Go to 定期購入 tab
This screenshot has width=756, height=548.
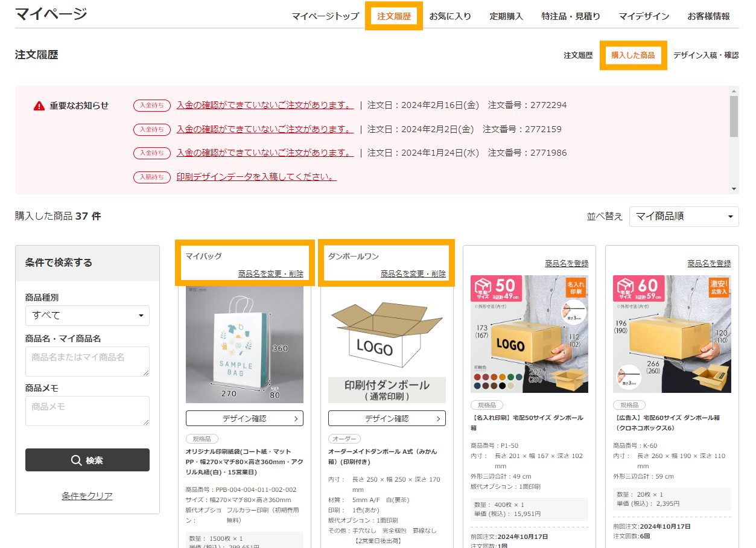coord(506,16)
